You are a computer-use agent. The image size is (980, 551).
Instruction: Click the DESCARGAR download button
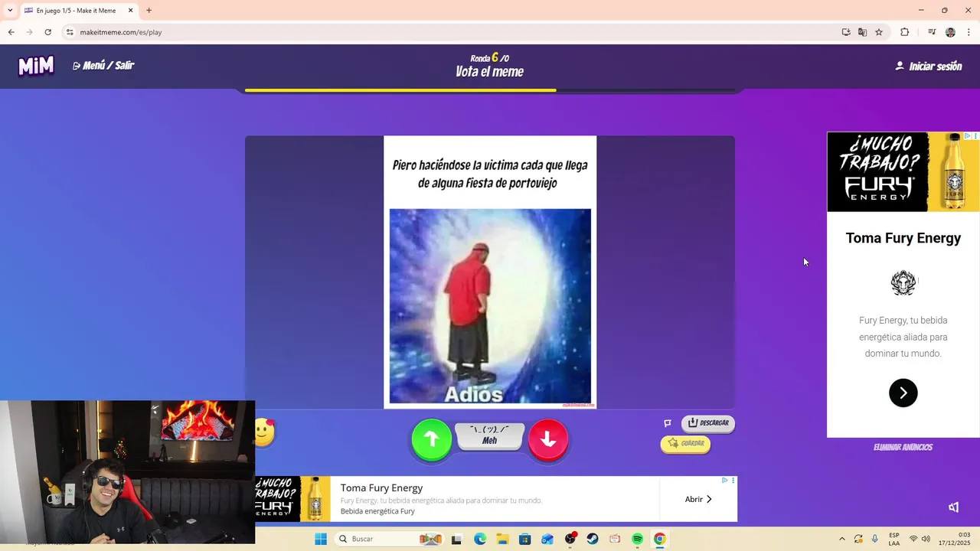click(x=708, y=423)
